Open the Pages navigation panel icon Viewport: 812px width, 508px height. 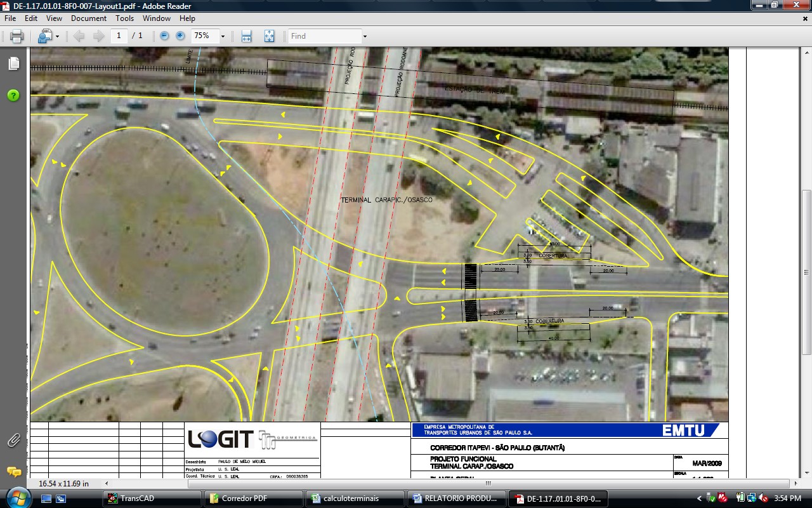coord(14,63)
